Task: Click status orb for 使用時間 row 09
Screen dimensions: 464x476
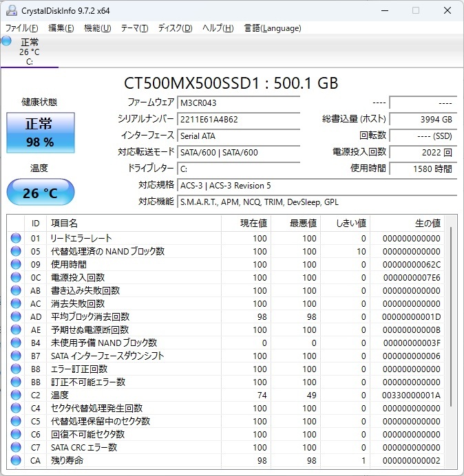Action: tap(16, 265)
